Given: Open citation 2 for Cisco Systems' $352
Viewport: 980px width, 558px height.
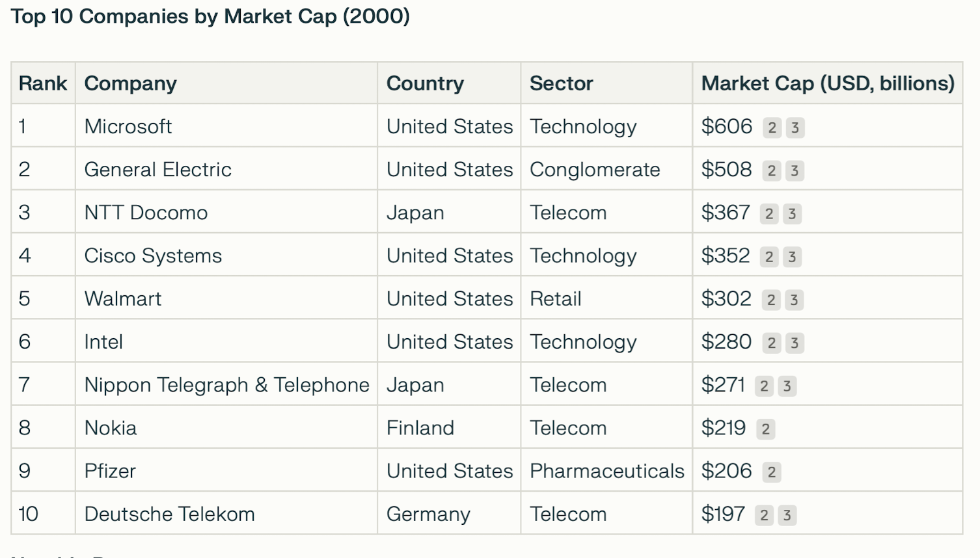Looking at the screenshot, I should 769,257.
